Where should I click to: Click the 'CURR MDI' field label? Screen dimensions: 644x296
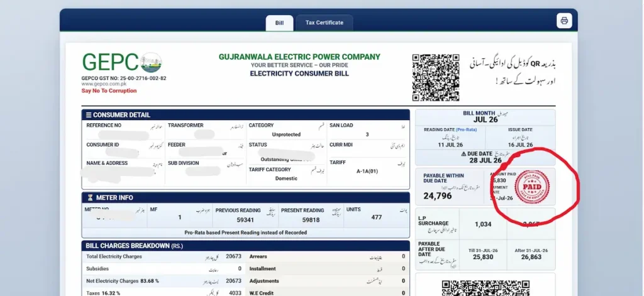click(x=341, y=145)
